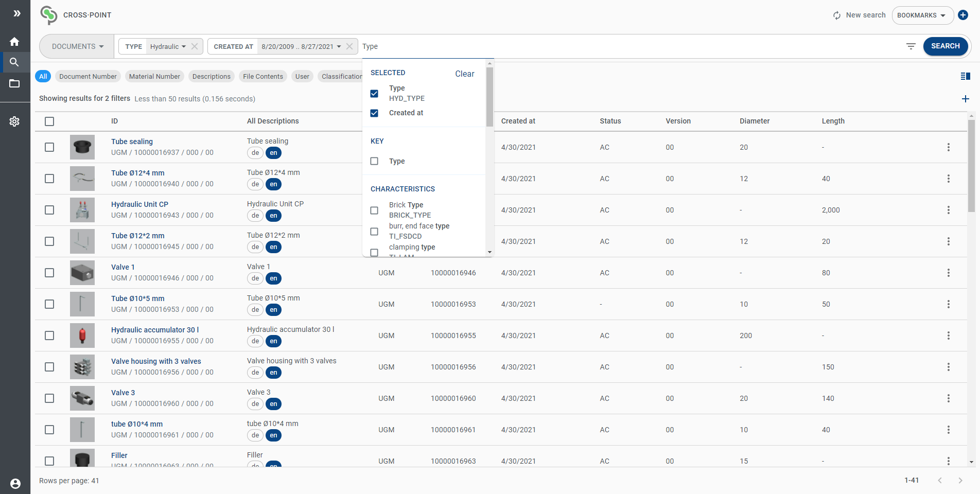Click the results table vertical scrollbar

(x=971, y=166)
